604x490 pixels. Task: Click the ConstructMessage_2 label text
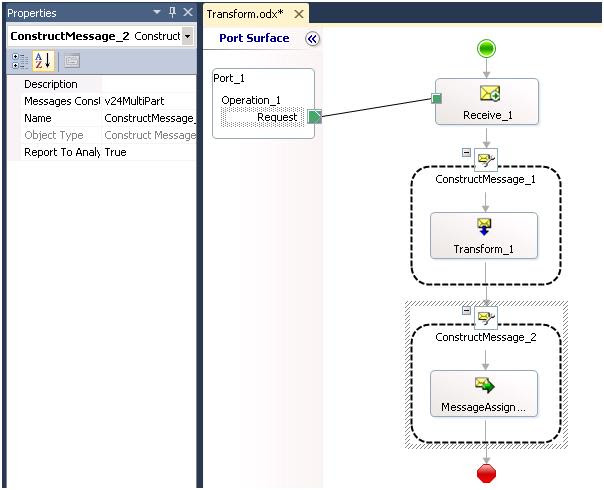(x=486, y=337)
